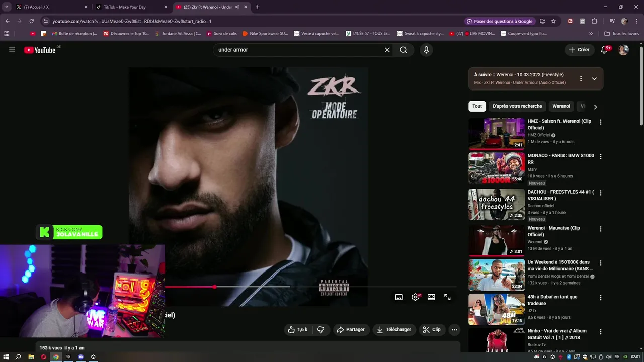Open options for Un Weekend à 150'000€ video
644x362 pixels.
(600, 263)
